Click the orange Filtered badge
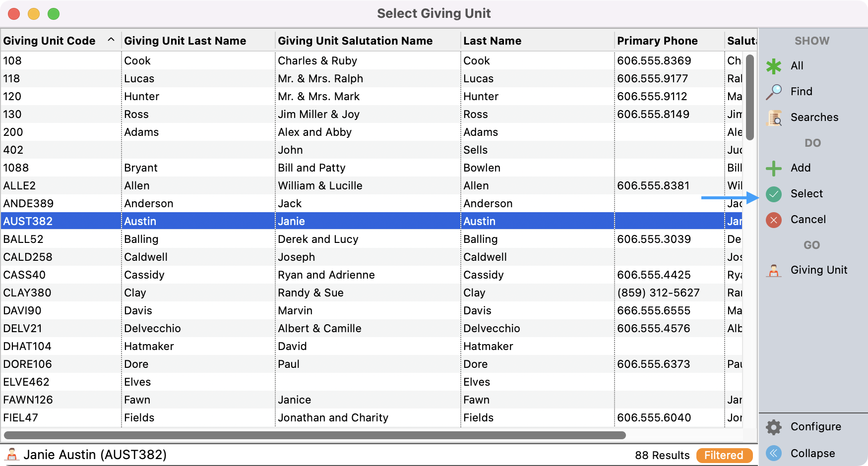868x466 pixels. coord(724,455)
